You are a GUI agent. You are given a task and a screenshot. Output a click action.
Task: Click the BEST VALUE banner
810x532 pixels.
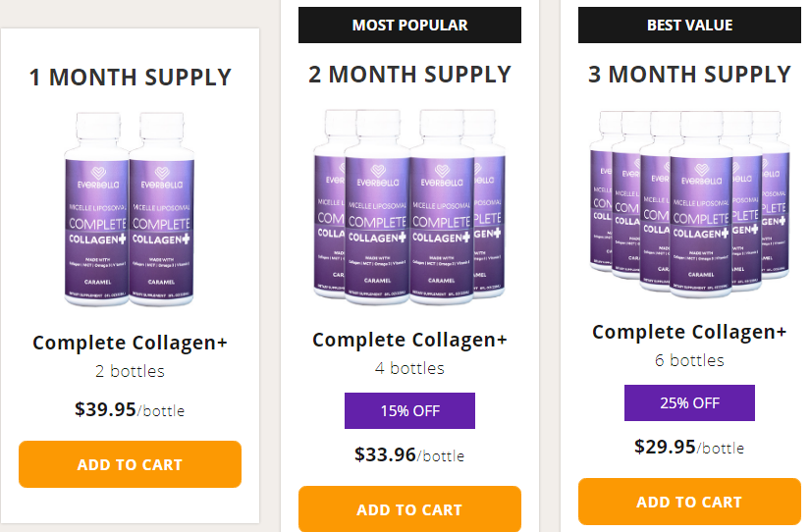pyautogui.click(x=689, y=26)
